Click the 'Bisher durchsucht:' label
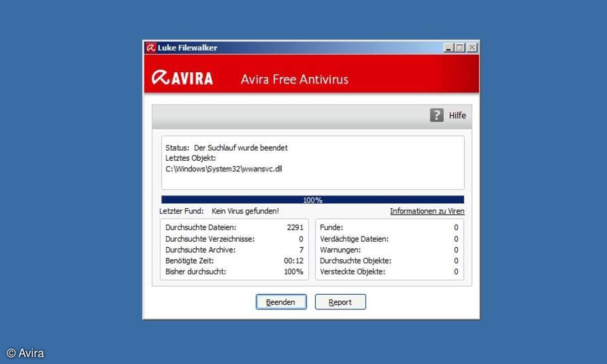607x364 pixels. tap(196, 272)
